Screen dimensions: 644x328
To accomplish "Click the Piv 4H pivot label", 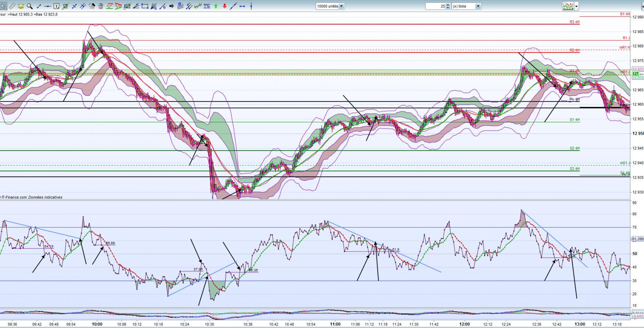I will (x=574, y=99).
